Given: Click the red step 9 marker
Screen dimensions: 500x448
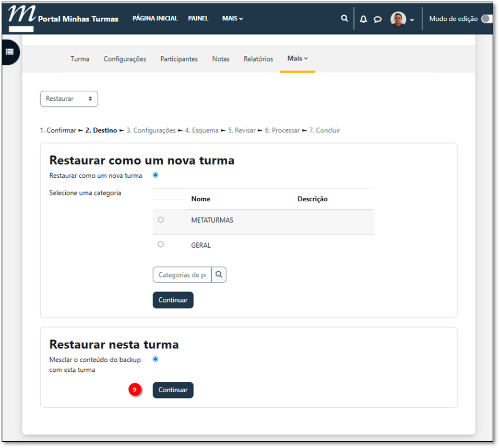Looking at the screenshot, I should tap(135, 390).
